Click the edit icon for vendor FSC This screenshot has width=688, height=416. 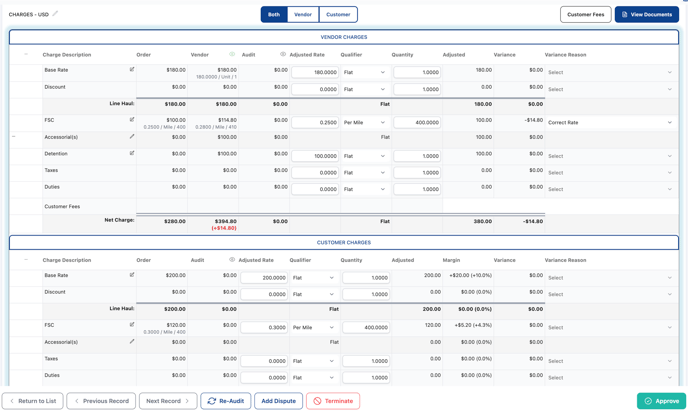point(132,120)
